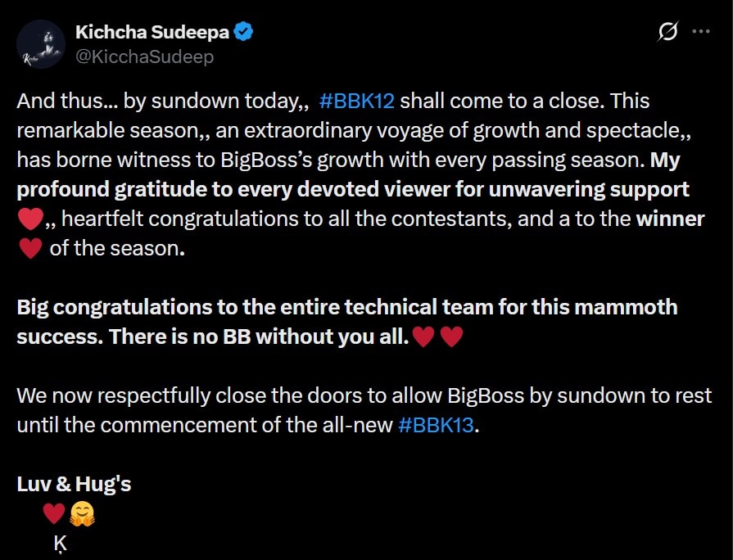Click the blue verified badge

[x=243, y=32]
